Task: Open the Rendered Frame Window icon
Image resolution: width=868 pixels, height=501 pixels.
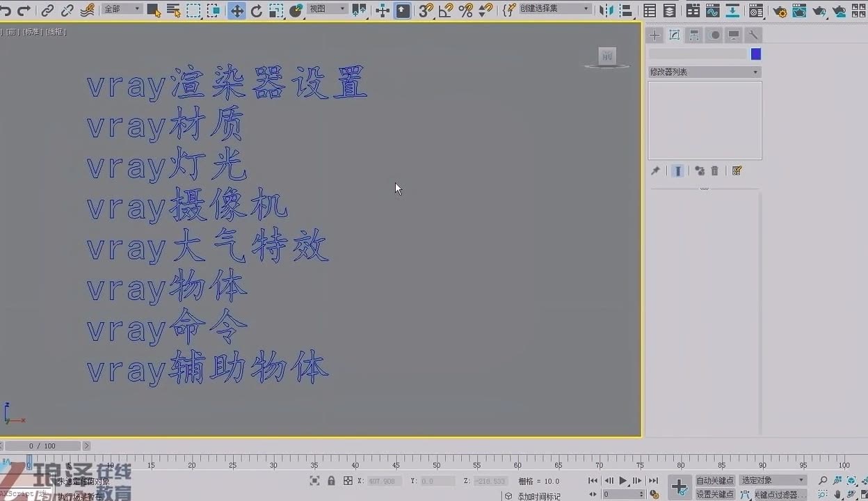Action: coord(800,10)
